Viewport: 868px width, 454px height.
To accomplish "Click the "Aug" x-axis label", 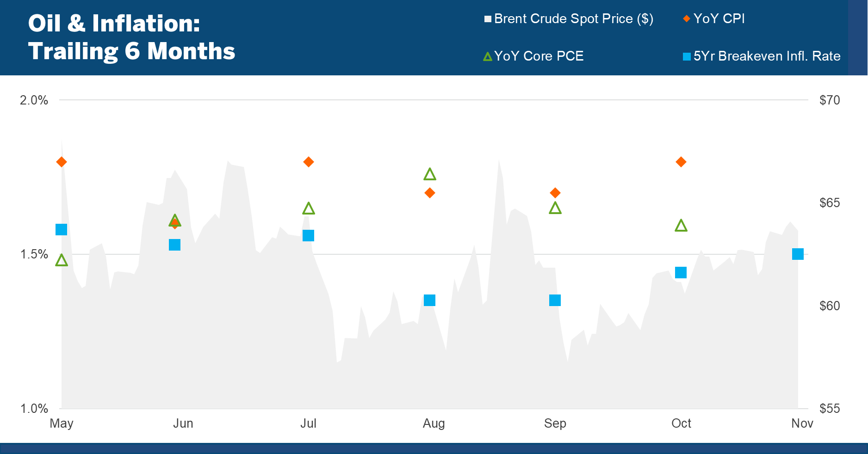I will pyautogui.click(x=434, y=423).
